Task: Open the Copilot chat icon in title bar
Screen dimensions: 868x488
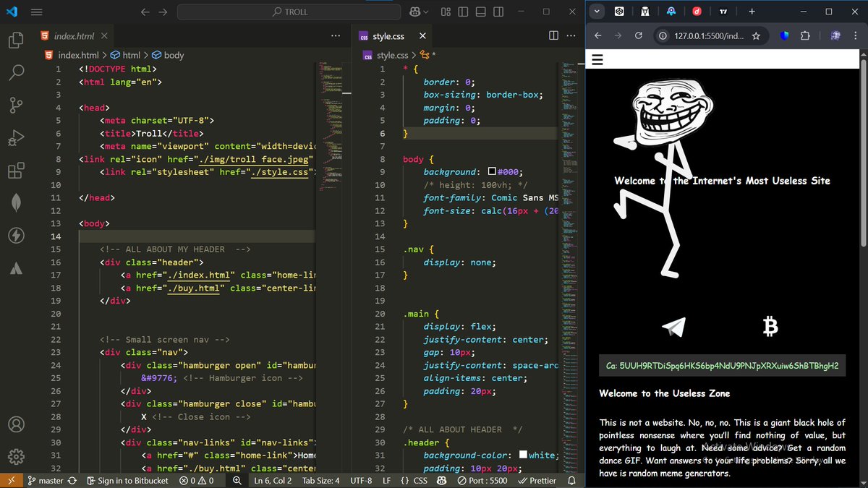Action: (x=415, y=12)
